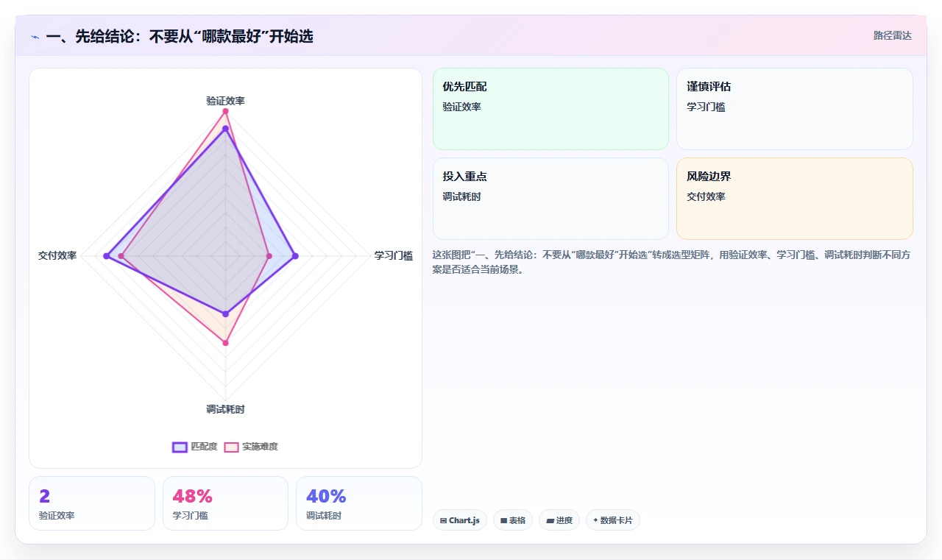Open the 投入重点 card
The height and width of the screenshot is (560, 942).
pos(550,199)
